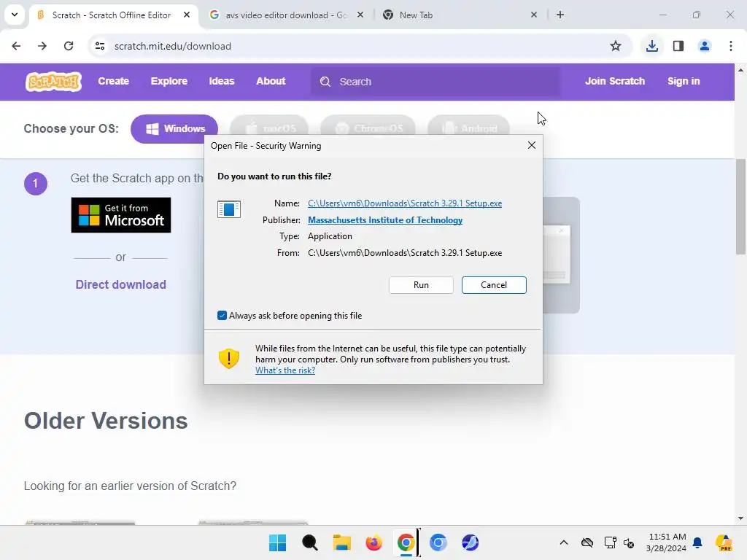Screen dimensions: 747x560
Task: Uncheck Always ask before opening this file
Action: point(222,316)
